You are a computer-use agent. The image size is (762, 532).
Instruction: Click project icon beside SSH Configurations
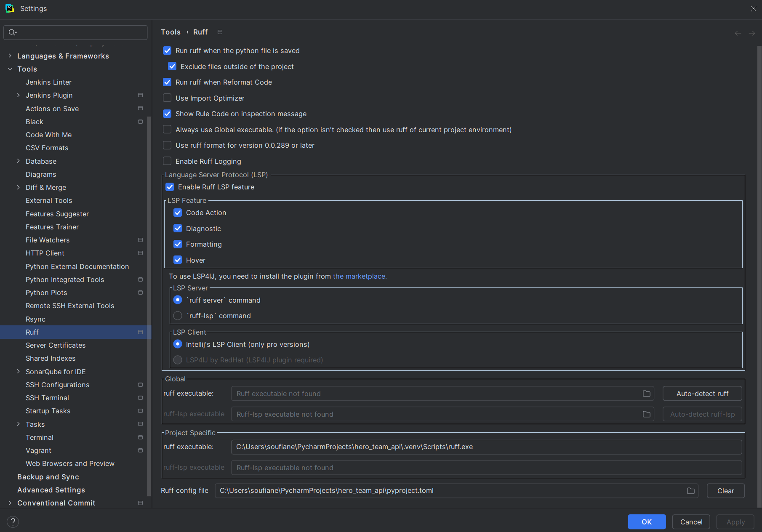140,385
